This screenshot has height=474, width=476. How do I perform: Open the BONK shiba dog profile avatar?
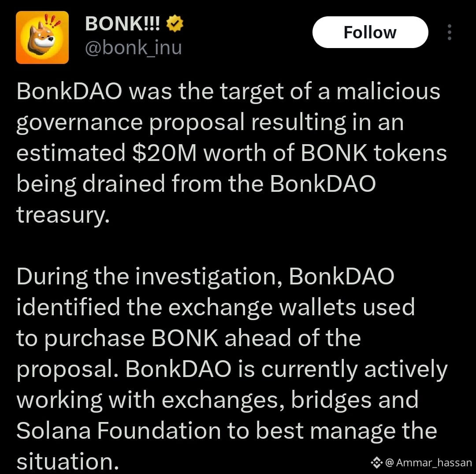pos(42,37)
